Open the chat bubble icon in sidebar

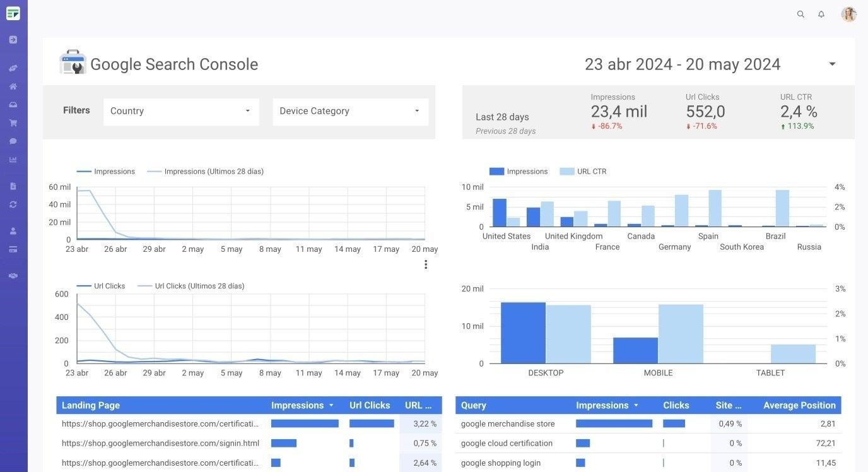pyautogui.click(x=13, y=140)
